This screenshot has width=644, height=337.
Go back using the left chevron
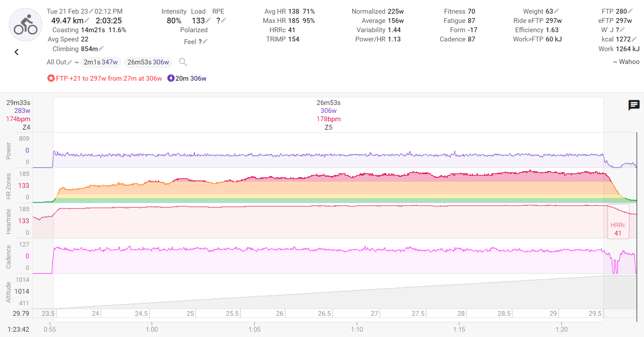17,52
